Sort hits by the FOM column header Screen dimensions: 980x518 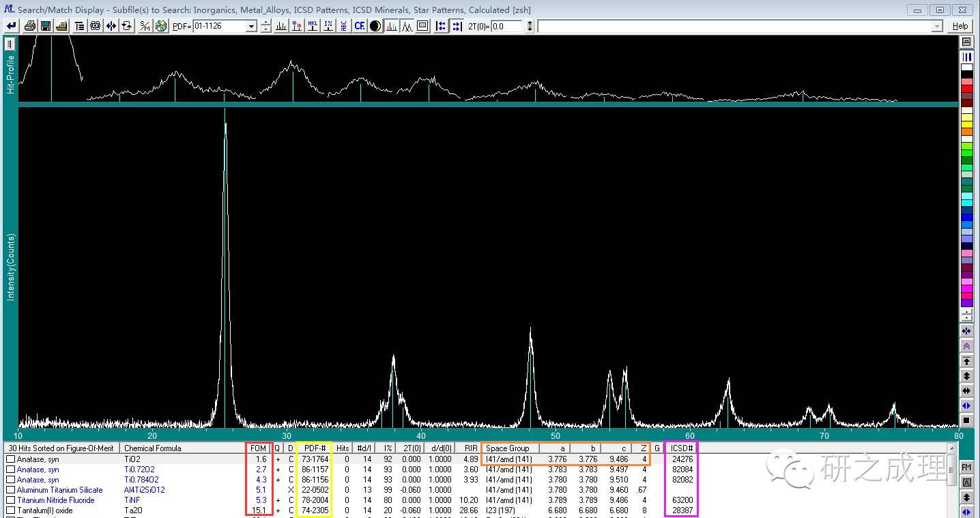click(258, 448)
